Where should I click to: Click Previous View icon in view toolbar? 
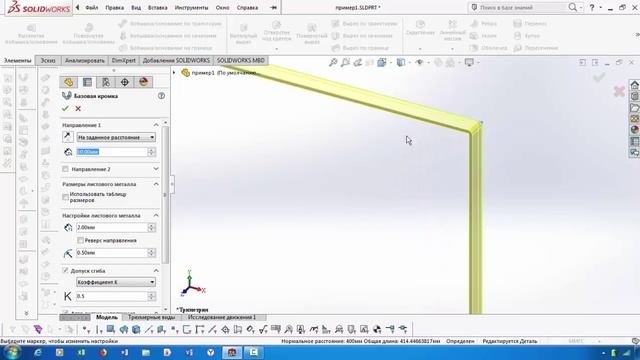pyautogui.click(x=358, y=62)
